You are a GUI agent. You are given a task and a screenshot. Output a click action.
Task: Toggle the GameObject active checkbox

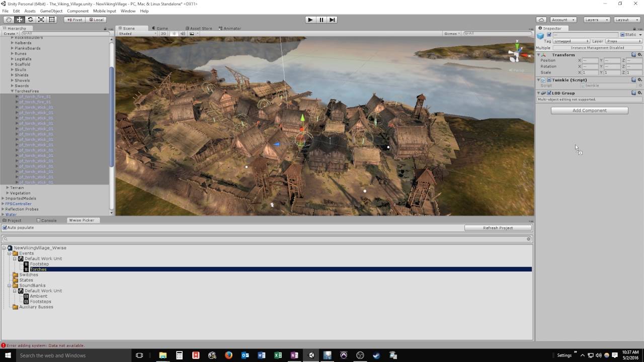pyautogui.click(x=549, y=35)
